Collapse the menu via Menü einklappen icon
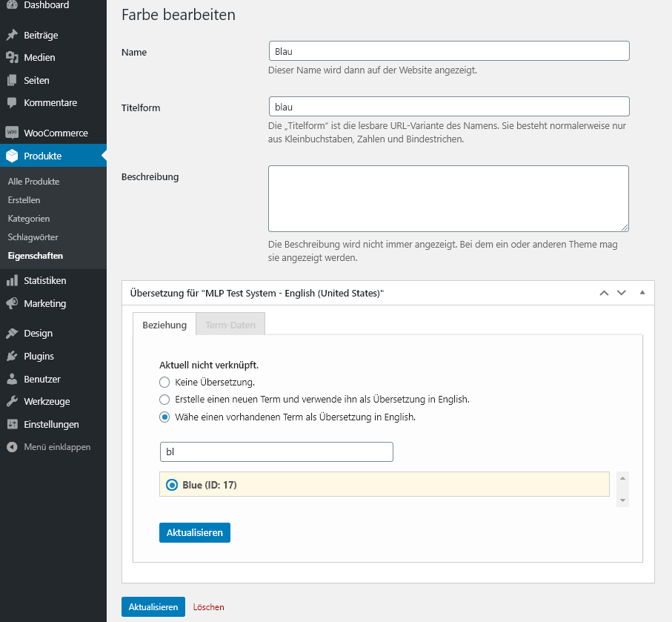 12,447
